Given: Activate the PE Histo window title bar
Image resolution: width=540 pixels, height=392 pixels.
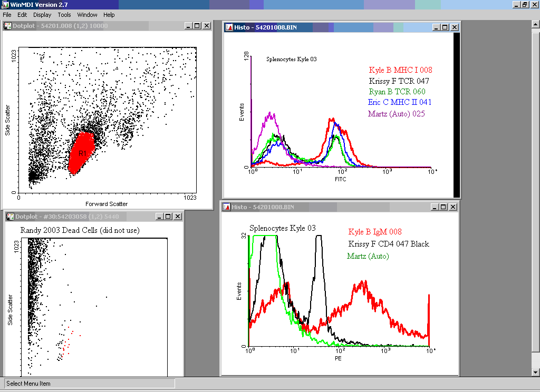Looking at the screenshot, I should pyautogui.click(x=327, y=207).
